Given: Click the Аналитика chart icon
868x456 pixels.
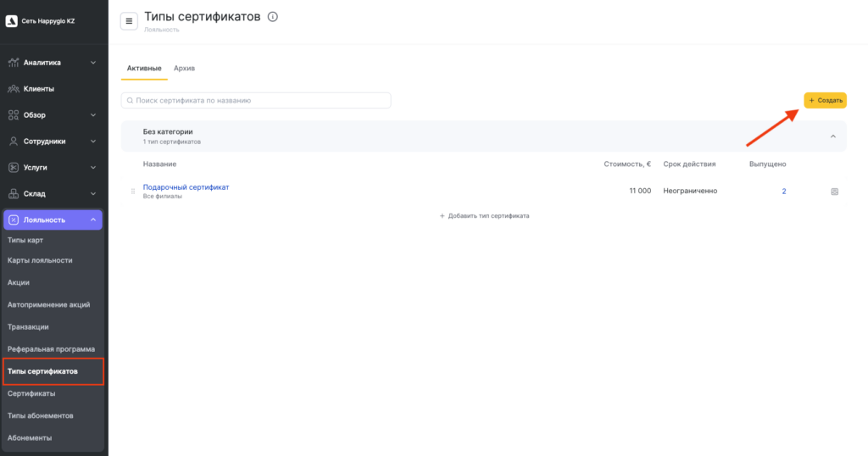Looking at the screenshot, I should tap(14, 63).
